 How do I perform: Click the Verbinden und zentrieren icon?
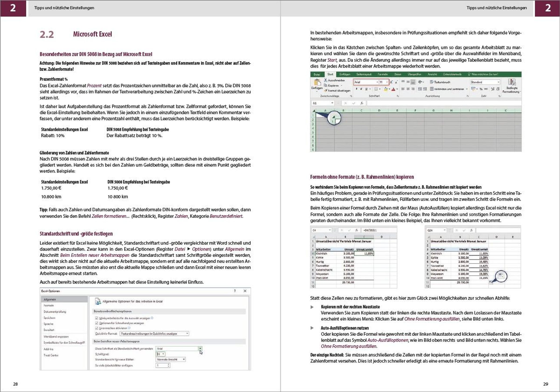point(431,89)
